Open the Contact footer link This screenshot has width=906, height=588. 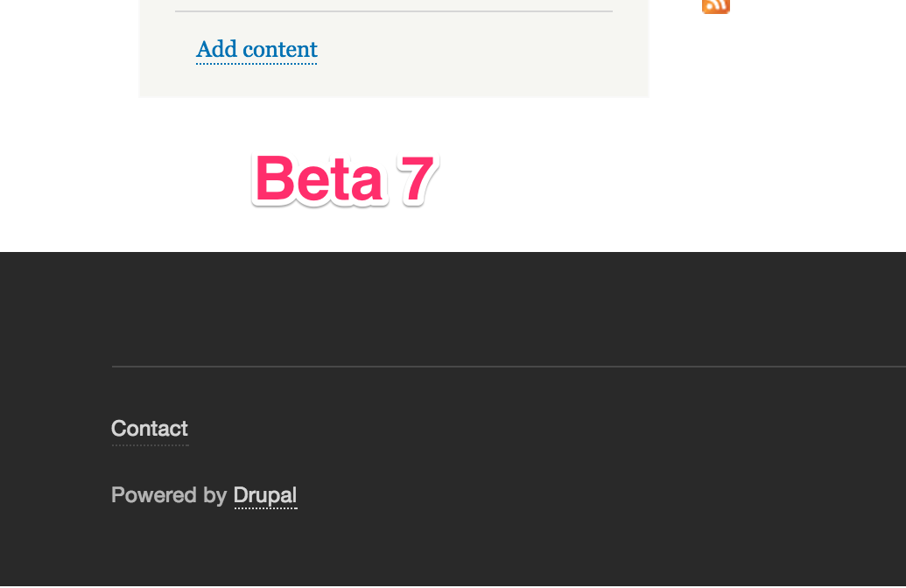pos(150,429)
